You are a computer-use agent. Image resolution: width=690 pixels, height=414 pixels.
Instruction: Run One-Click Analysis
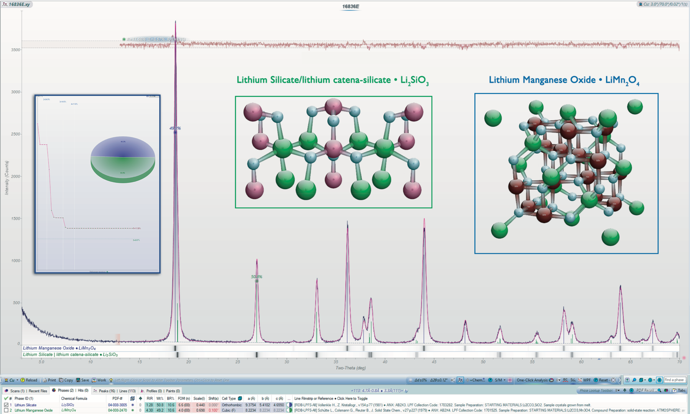coord(530,380)
